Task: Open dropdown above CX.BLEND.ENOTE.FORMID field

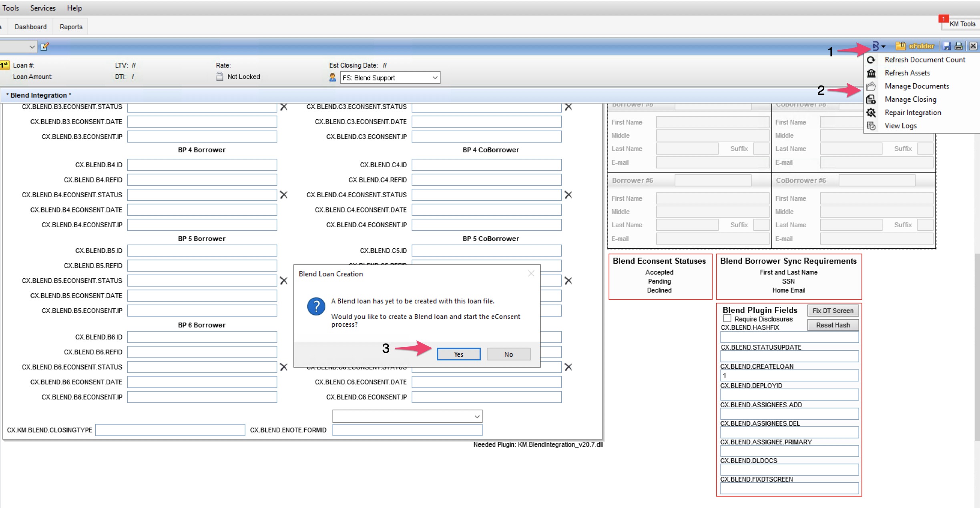Action: tap(477, 416)
